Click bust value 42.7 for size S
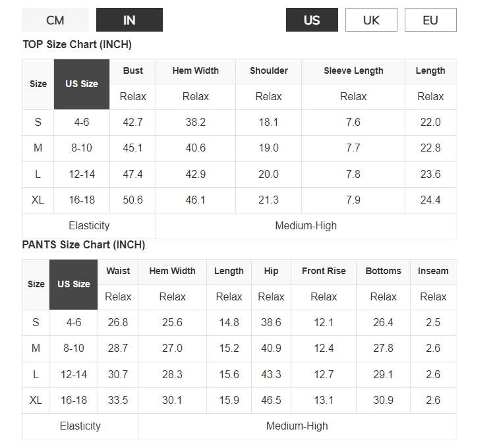The height and width of the screenshot is (448, 497). point(133,122)
